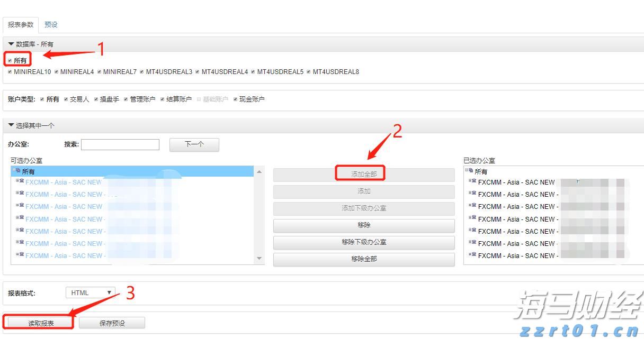The image size is (644, 339).
Task: Click the 所有 office icon in 可选办公室 list
Action: (x=17, y=171)
